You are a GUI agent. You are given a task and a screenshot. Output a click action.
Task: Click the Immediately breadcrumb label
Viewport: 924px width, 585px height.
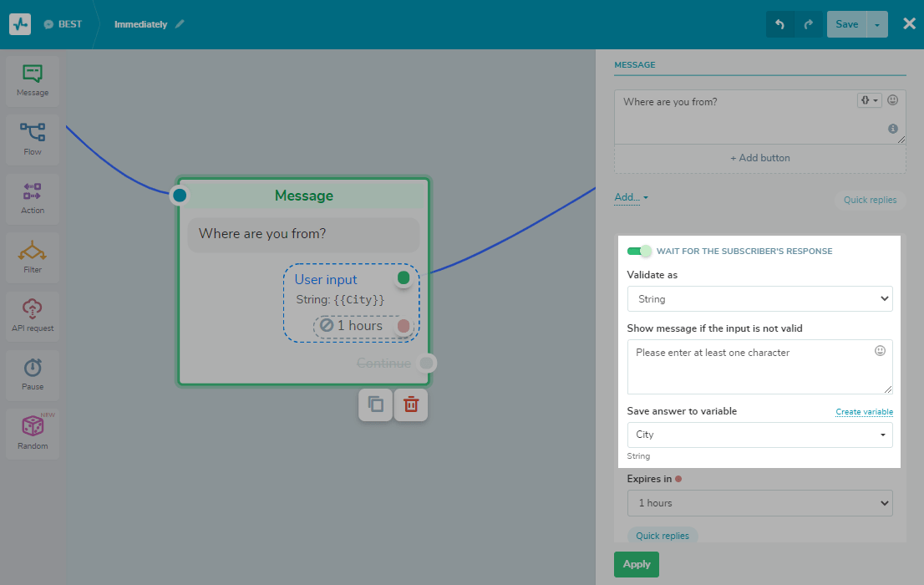[x=141, y=24]
